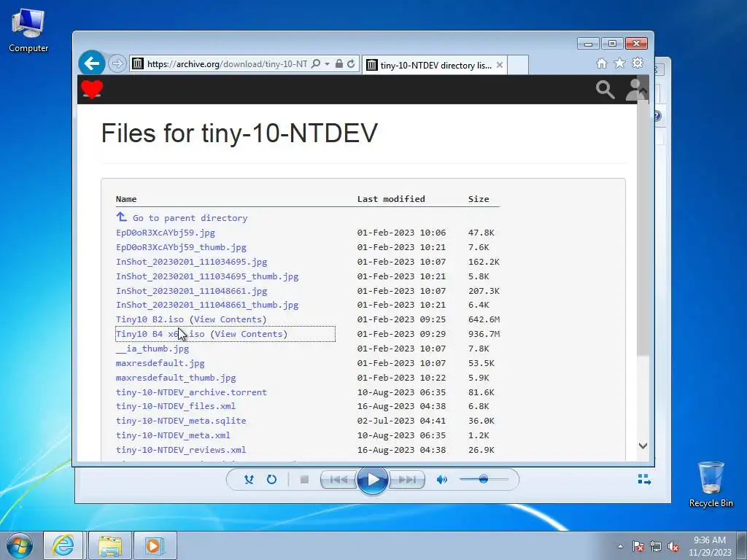Open a new blank tab
The image size is (747, 560).
[518, 65]
